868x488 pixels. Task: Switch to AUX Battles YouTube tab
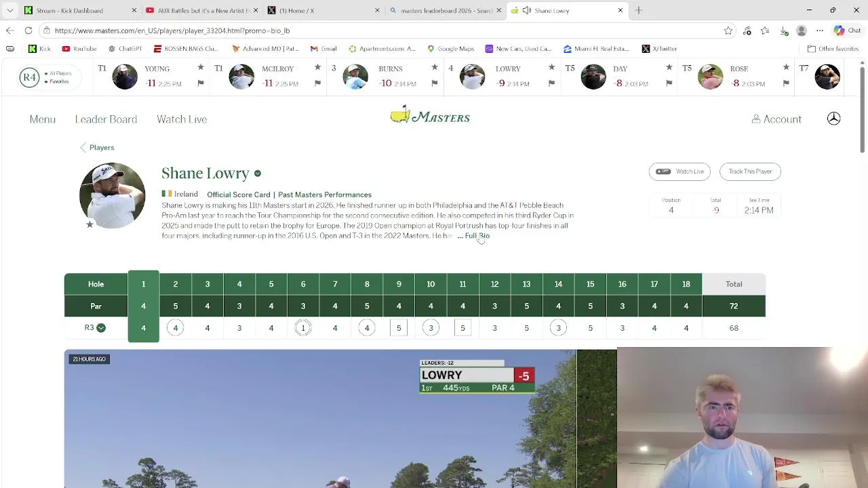point(200,10)
